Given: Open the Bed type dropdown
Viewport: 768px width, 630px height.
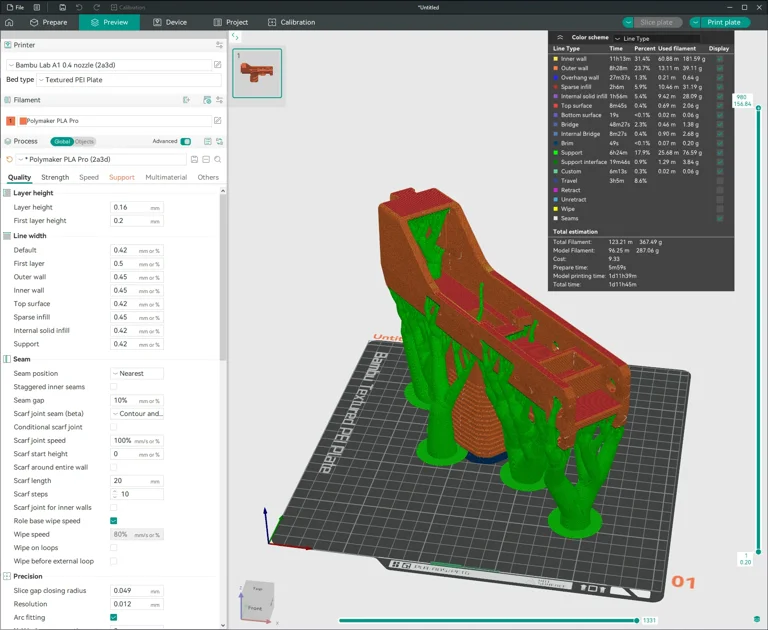Looking at the screenshot, I should (x=128, y=79).
